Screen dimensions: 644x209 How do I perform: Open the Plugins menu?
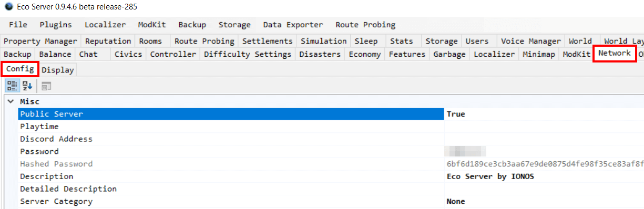(56, 25)
